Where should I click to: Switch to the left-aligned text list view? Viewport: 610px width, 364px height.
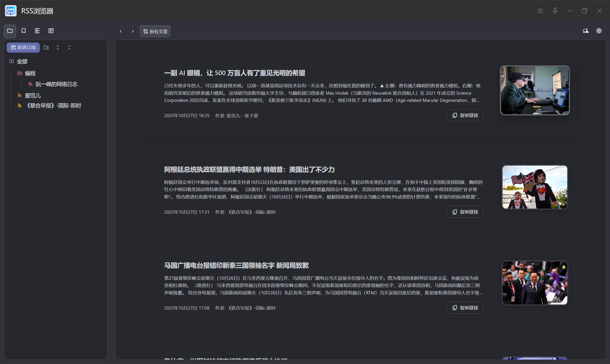click(x=37, y=31)
